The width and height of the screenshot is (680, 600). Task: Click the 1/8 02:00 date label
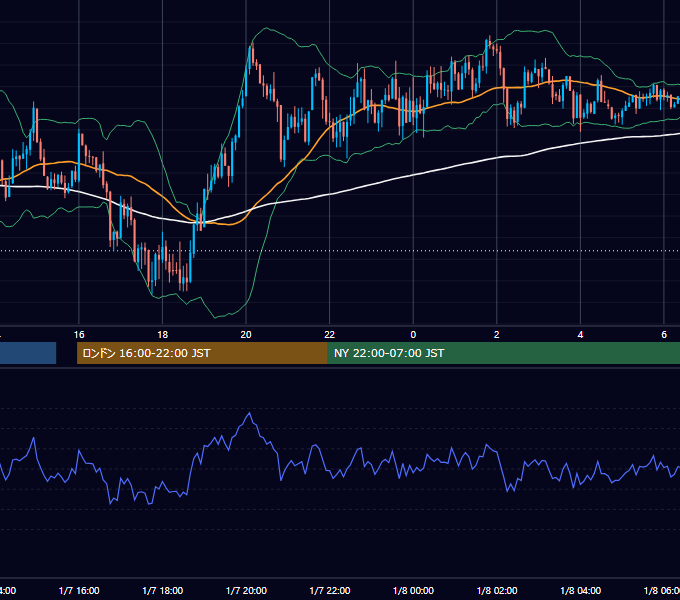[497, 590]
